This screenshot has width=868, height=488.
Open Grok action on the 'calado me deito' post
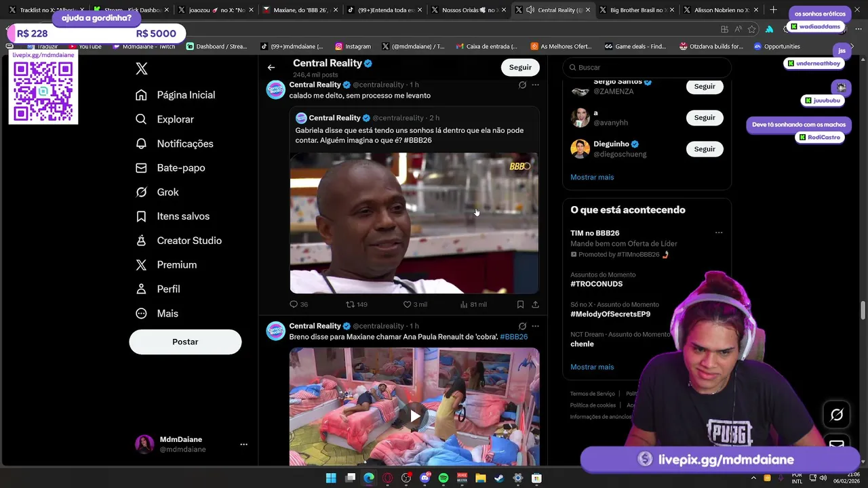click(522, 85)
